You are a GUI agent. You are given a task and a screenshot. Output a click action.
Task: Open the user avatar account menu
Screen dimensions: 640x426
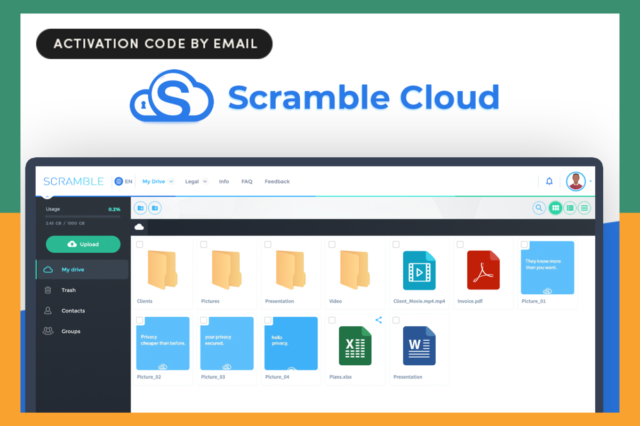point(576,182)
